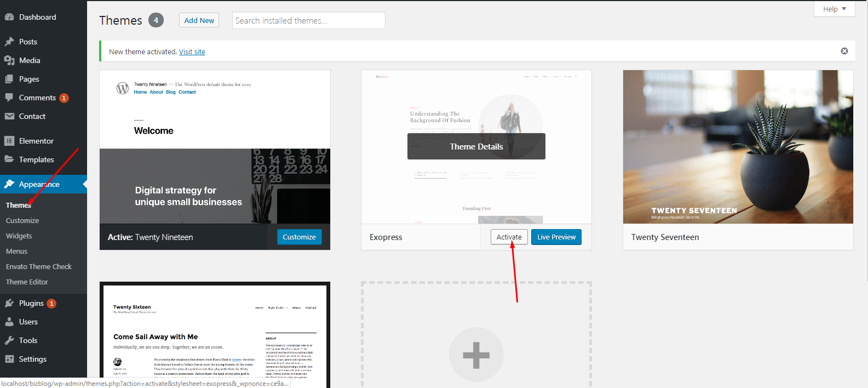Click the themes count badge 4
Viewport: 868px width, 388px height.
tap(156, 20)
